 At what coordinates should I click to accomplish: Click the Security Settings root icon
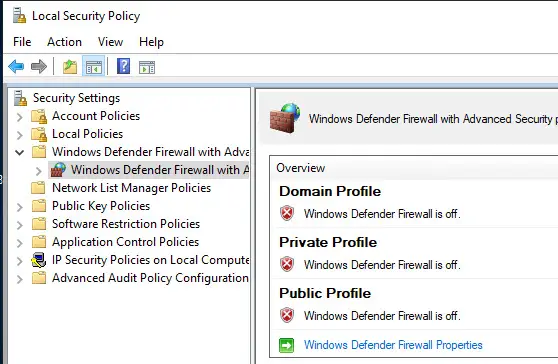pyautogui.click(x=20, y=98)
